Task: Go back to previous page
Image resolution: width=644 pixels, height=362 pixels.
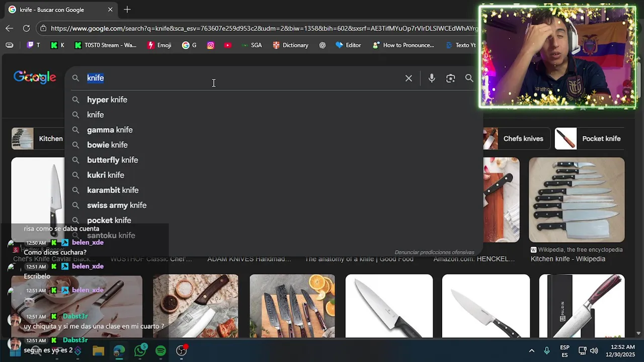Action: click(10, 28)
